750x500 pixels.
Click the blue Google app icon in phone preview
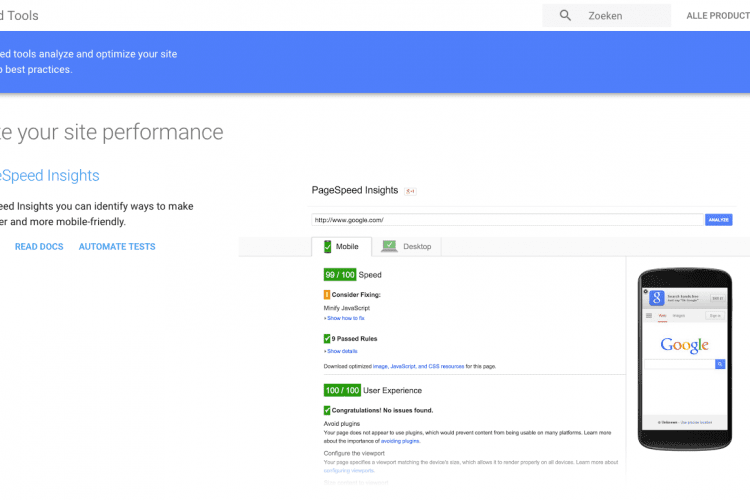pyautogui.click(x=657, y=298)
